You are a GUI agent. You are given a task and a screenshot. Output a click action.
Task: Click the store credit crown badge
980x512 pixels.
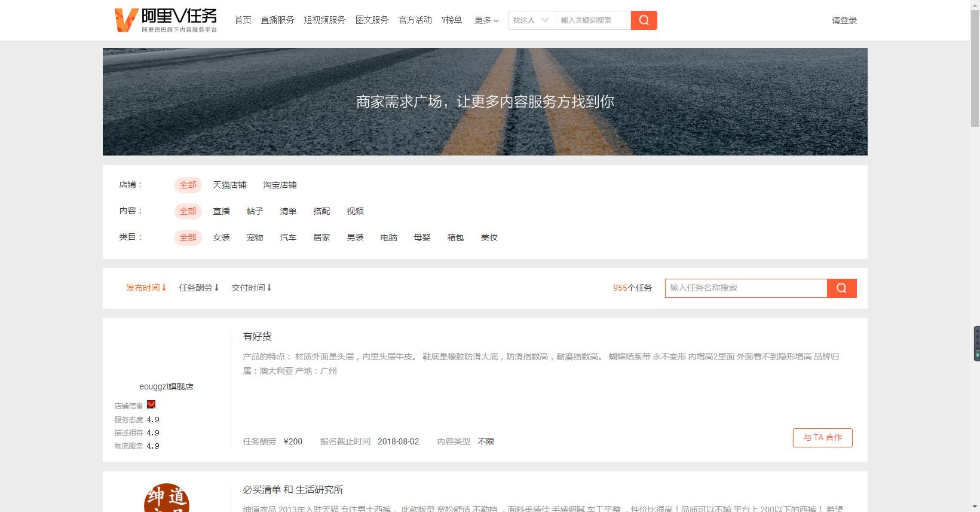pos(151,405)
